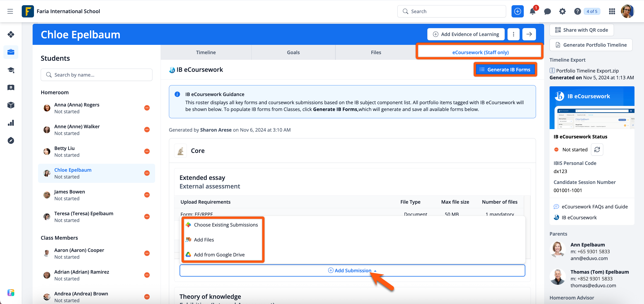Click the notifications bell icon
The width and height of the screenshot is (644, 304).
tap(532, 12)
